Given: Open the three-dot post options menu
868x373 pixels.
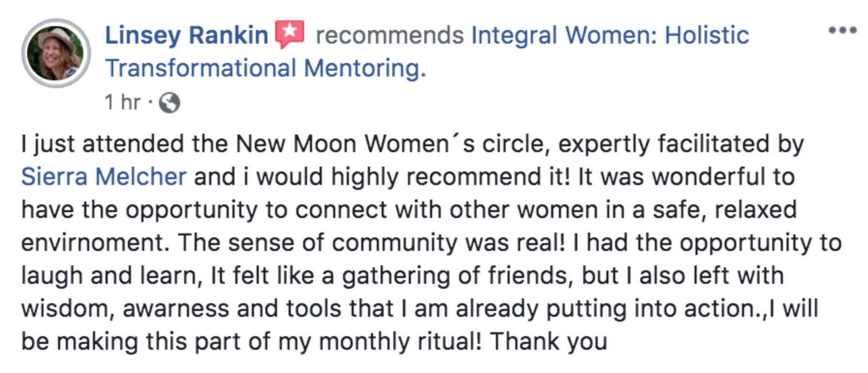Looking at the screenshot, I should pos(842,30).
